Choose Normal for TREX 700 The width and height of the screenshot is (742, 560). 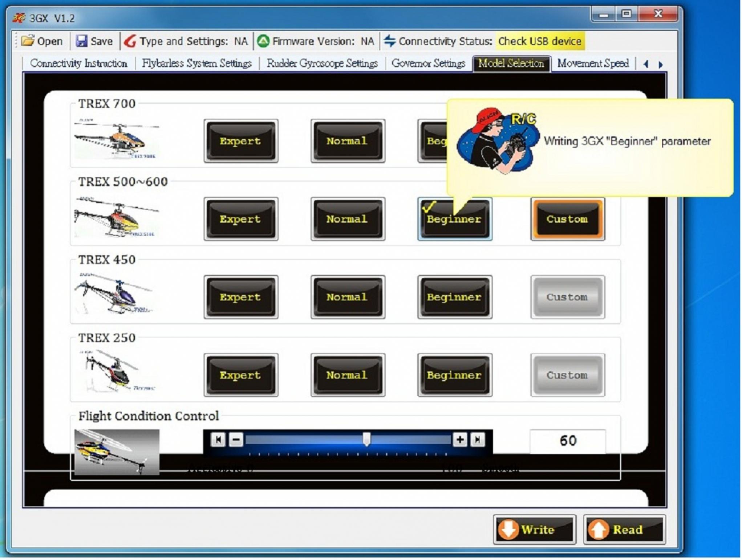pyautogui.click(x=348, y=141)
